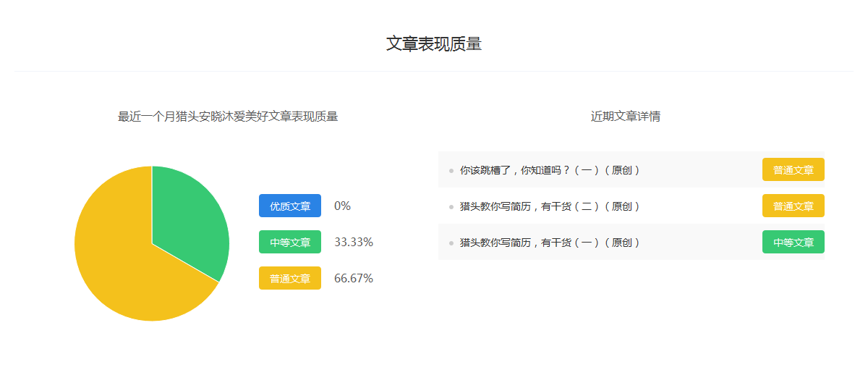Click the bullet dot before 写简历（二） article
This screenshot has width=868, height=383.
451,207
